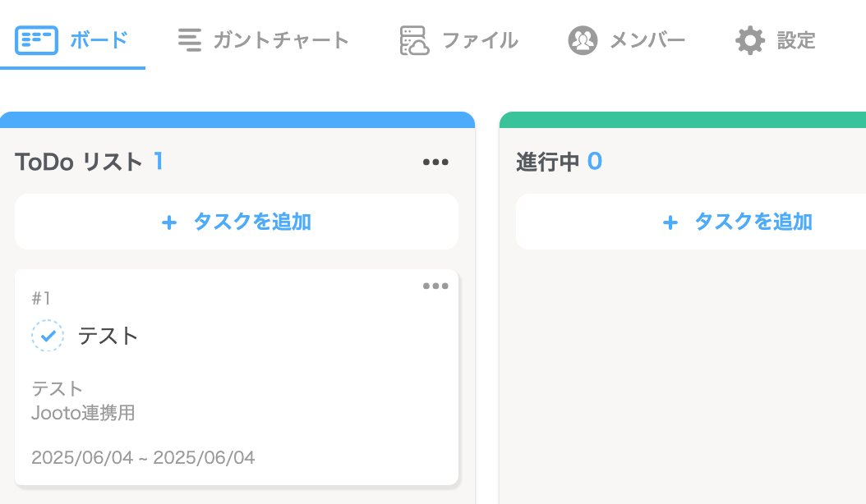Click the task date range 2025/06/04 ~ 2025/06/04
866x504 pixels.
click(143, 457)
